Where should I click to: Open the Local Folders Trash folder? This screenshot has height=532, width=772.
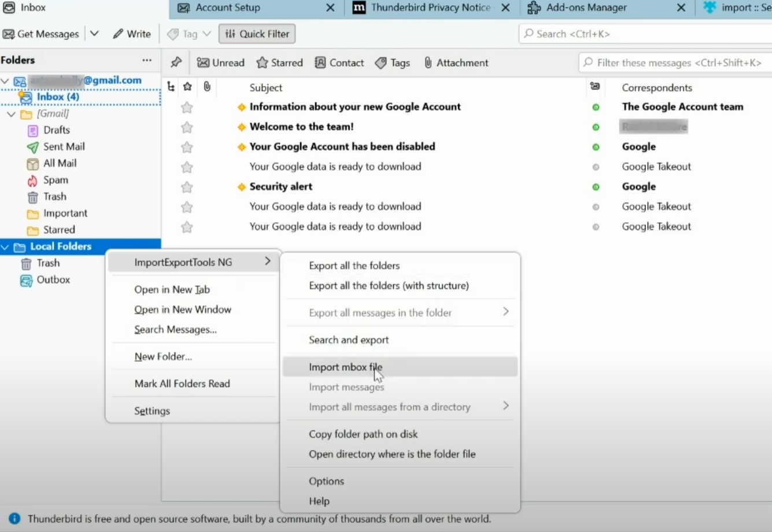[x=48, y=264]
